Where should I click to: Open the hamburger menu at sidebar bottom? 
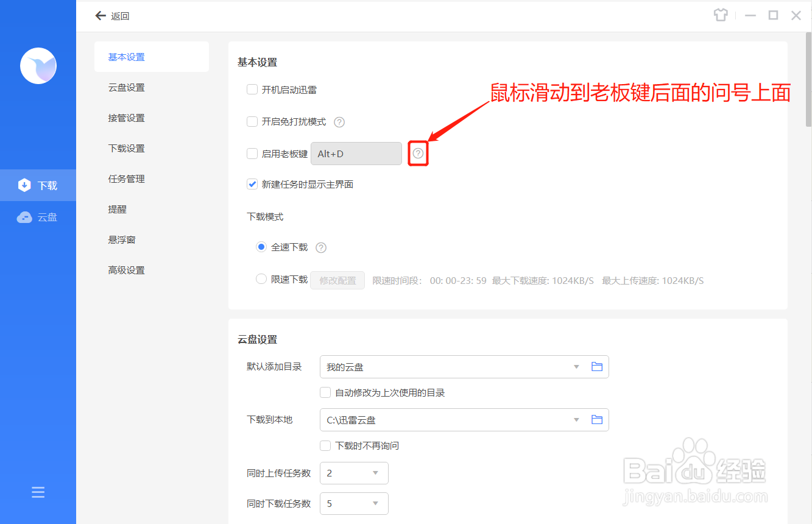[38, 492]
